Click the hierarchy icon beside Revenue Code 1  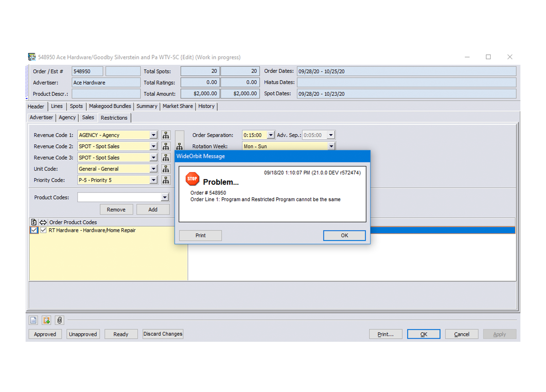[166, 135]
